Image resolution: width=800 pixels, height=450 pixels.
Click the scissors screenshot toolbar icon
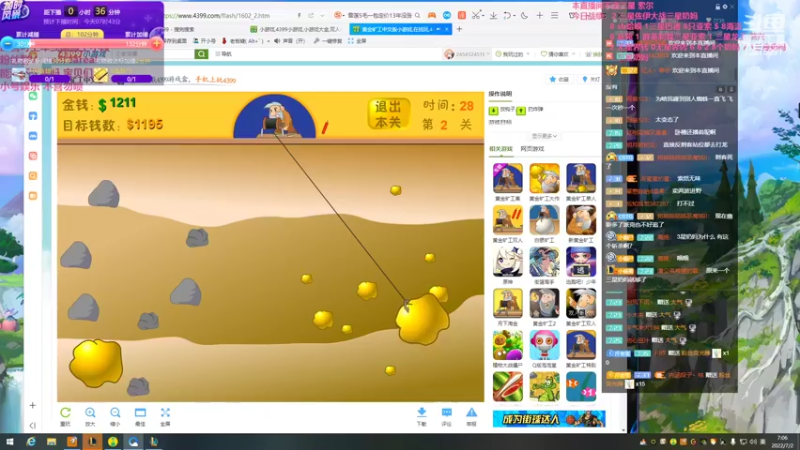point(477,16)
